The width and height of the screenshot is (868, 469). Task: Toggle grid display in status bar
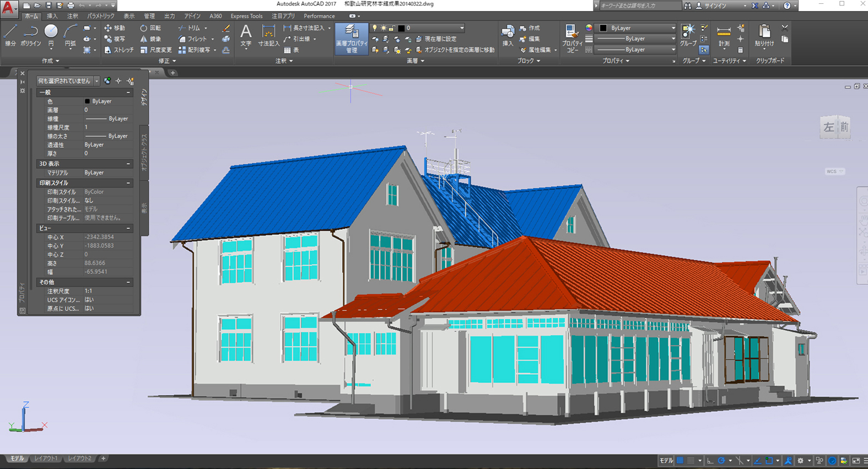click(x=680, y=461)
